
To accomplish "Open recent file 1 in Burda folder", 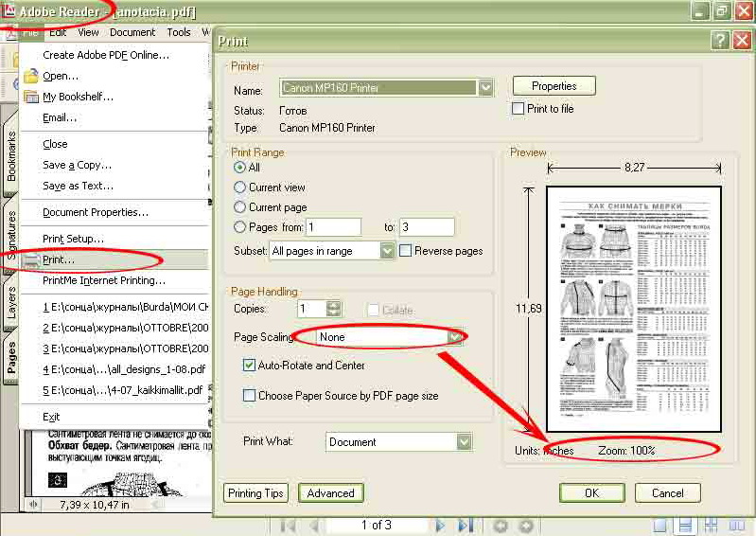I will click(115, 307).
